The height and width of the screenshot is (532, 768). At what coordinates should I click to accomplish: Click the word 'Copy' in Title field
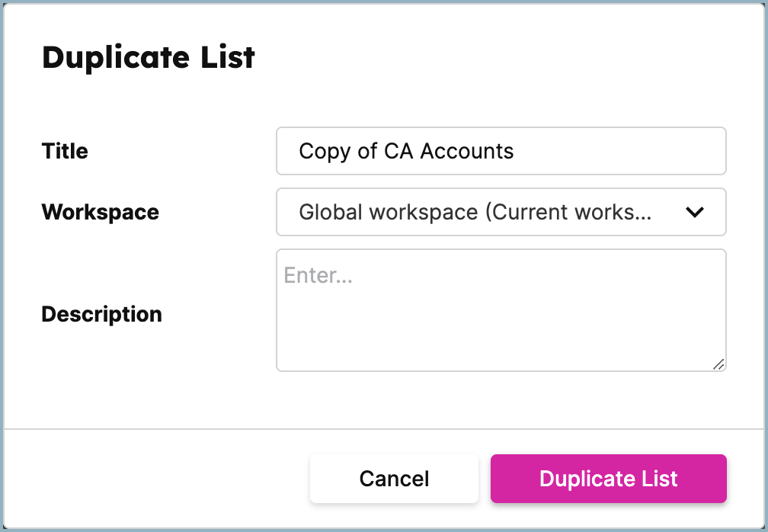pos(325,152)
